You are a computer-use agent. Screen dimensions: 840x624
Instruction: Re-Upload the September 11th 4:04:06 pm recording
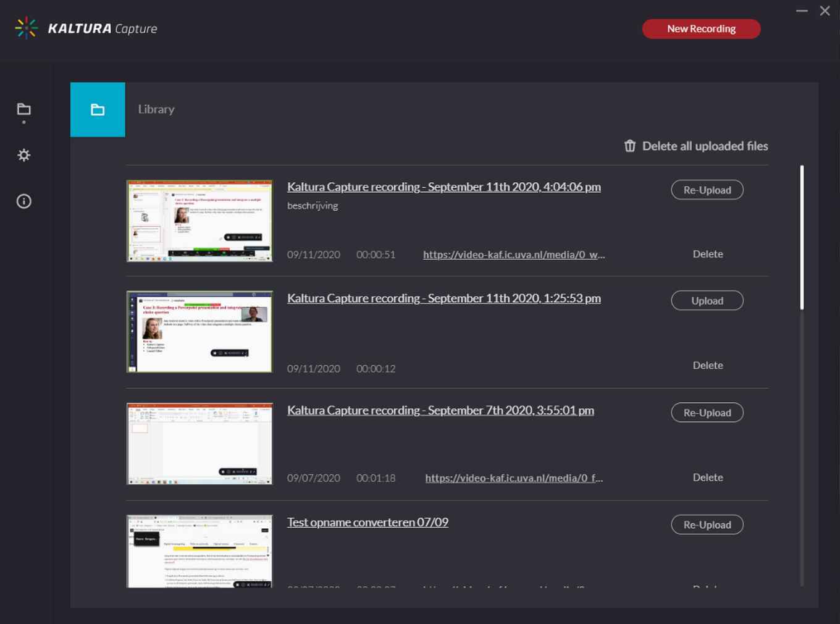(x=707, y=190)
